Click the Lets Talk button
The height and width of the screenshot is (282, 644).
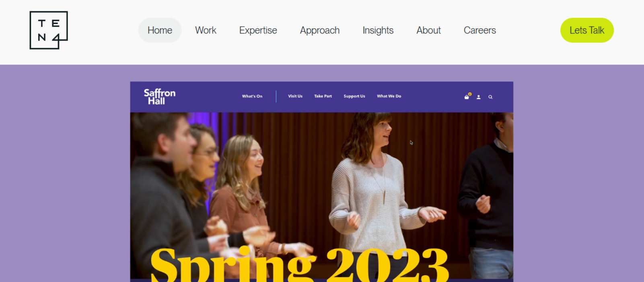point(587,30)
